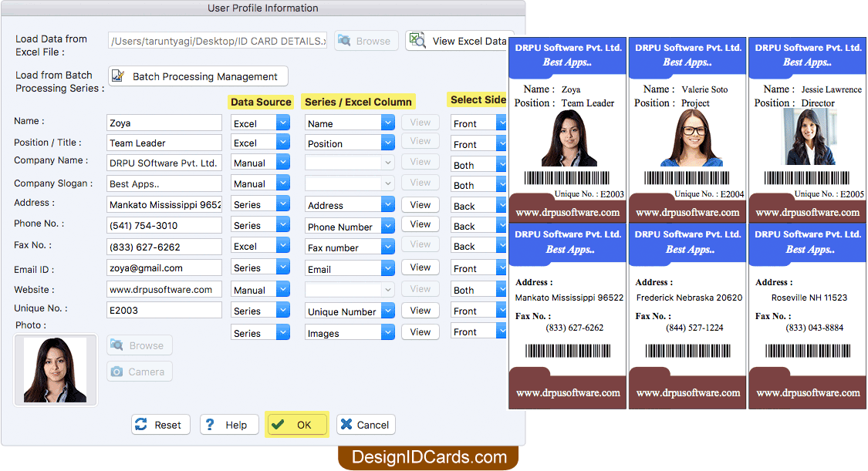
Task: Click the Fax No. field (833) 627-6262
Action: [164, 247]
